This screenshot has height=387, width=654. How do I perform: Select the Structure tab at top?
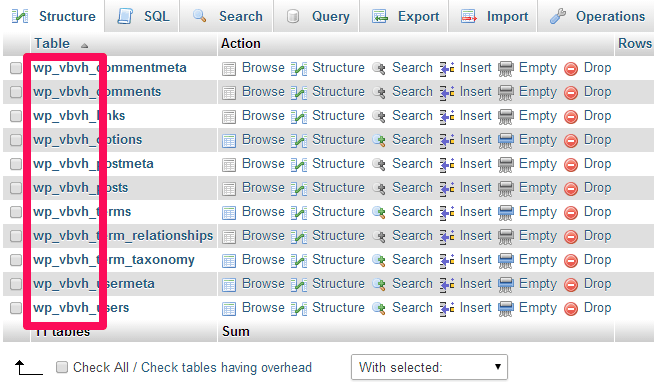(53, 16)
